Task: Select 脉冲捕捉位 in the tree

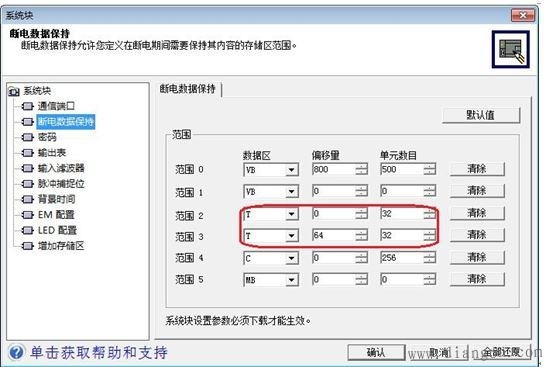Action: pyautogui.click(x=61, y=184)
